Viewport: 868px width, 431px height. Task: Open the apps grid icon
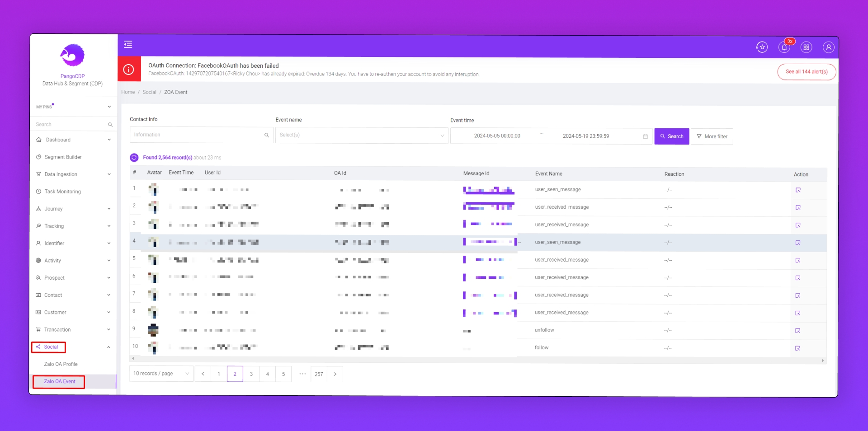point(806,47)
